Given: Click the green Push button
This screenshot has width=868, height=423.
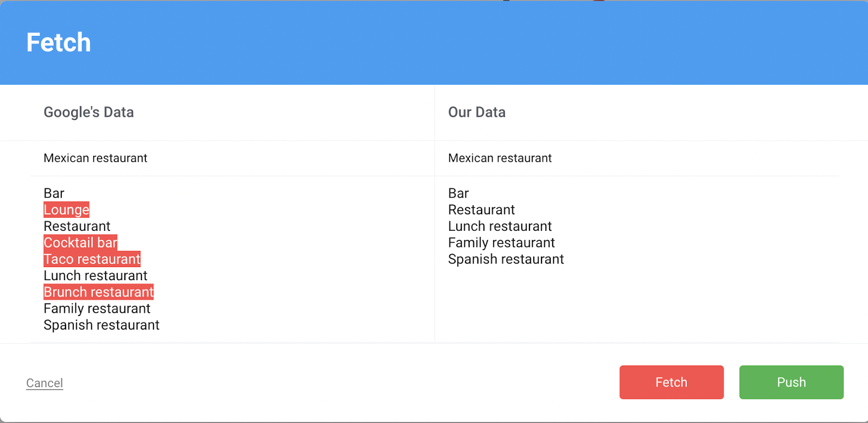Looking at the screenshot, I should pos(792,382).
